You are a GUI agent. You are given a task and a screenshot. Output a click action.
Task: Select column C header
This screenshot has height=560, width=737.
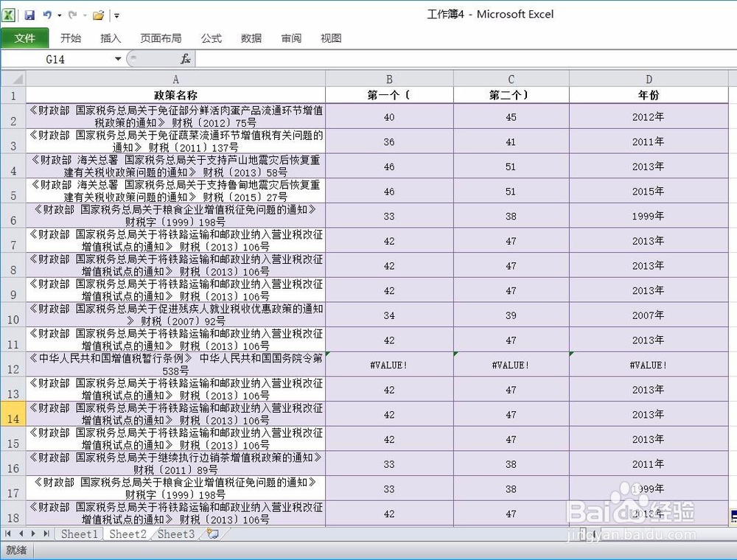point(511,79)
